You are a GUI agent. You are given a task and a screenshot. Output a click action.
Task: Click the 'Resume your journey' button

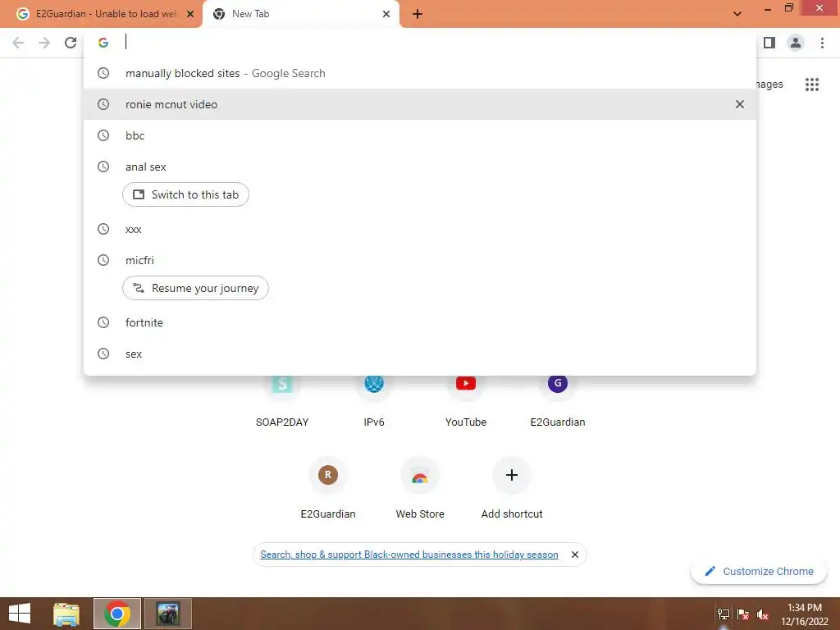[x=195, y=288]
